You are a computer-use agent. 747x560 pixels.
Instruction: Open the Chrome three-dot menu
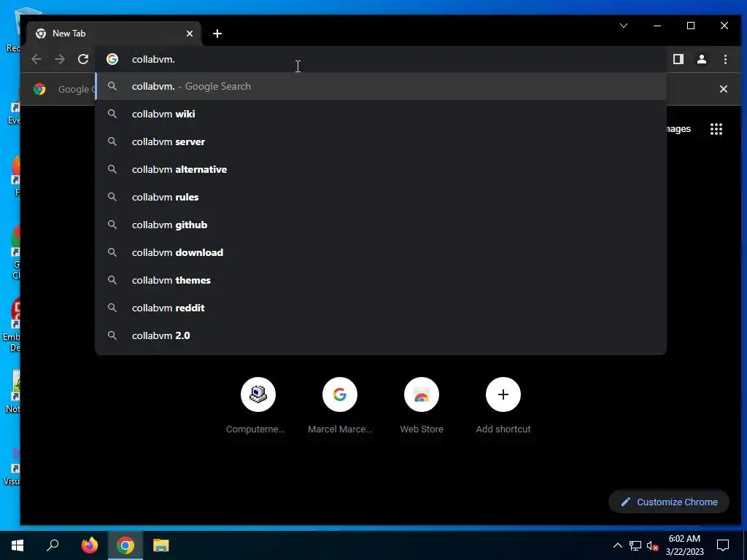click(725, 59)
